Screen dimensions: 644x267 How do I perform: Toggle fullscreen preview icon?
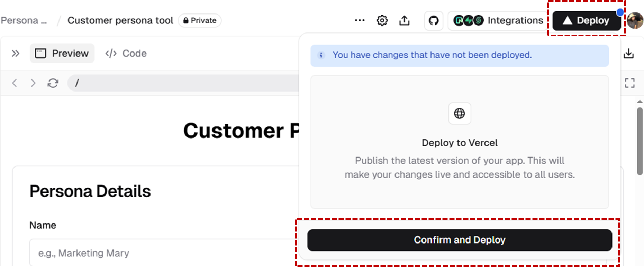point(629,83)
